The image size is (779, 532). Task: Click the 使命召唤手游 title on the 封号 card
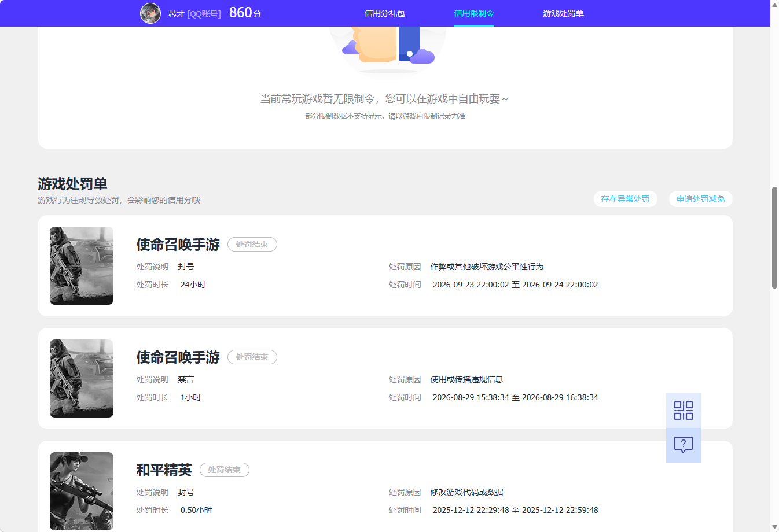[x=178, y=245]
